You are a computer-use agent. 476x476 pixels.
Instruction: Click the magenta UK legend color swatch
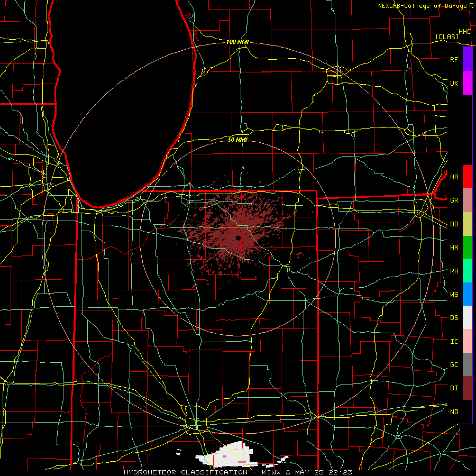coord(467,83)
